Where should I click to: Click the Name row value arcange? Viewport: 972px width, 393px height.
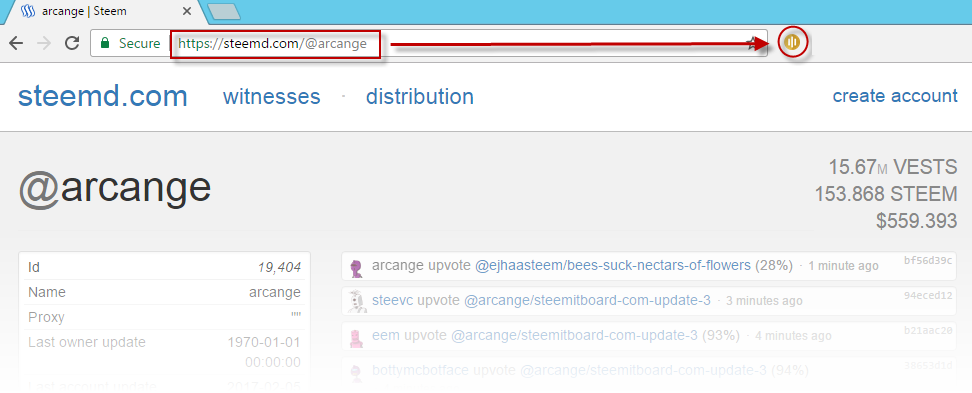(x=275, y=292)
